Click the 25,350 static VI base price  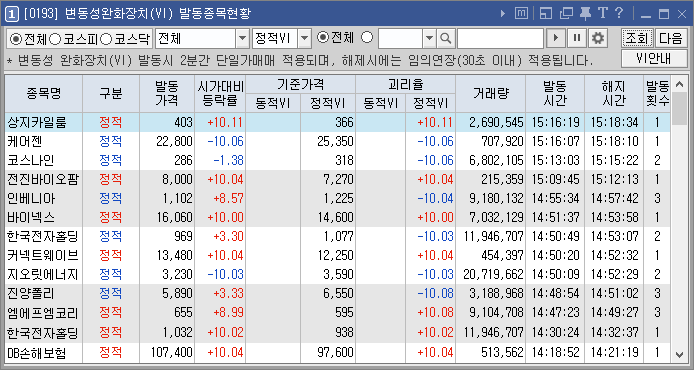point(335,142)
